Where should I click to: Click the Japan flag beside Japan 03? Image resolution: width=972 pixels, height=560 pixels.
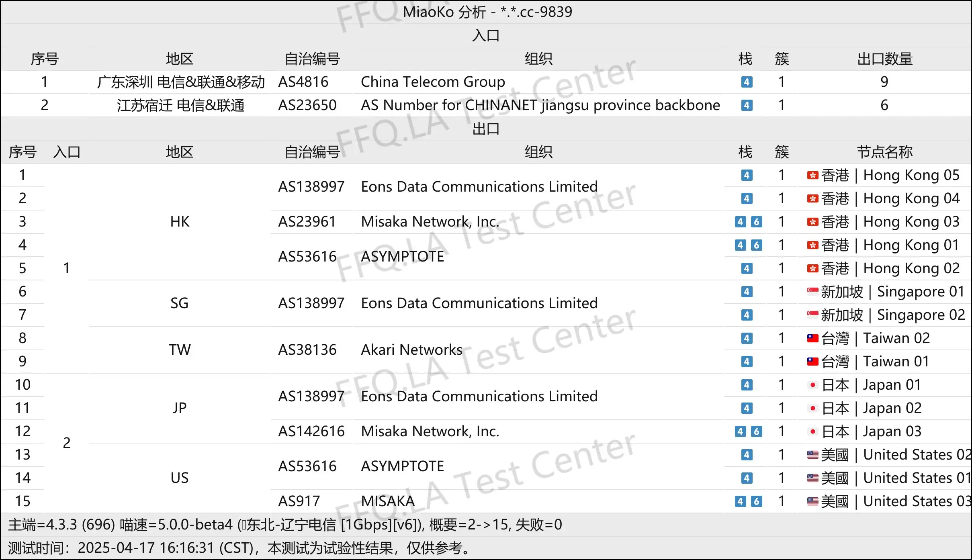click(x=812, y=431)
